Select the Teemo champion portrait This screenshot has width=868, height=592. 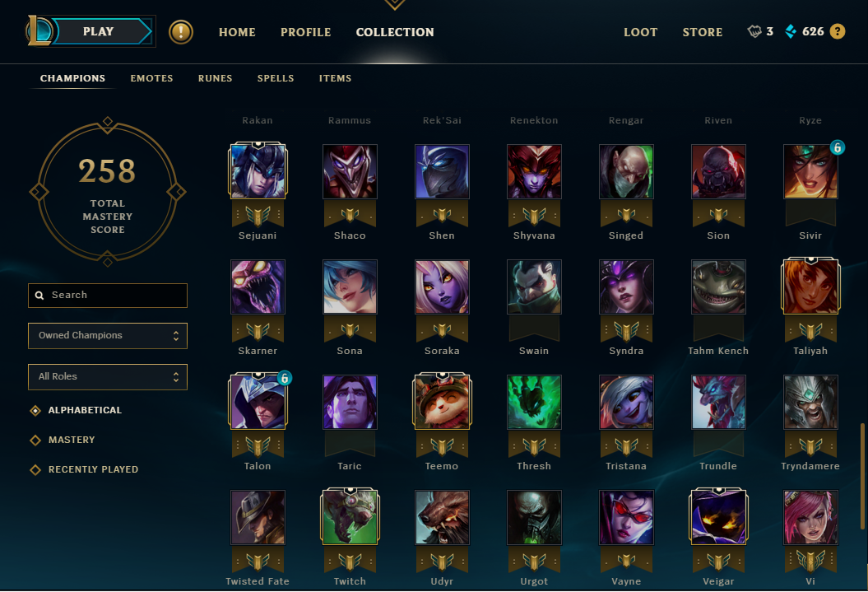(442, 402)
